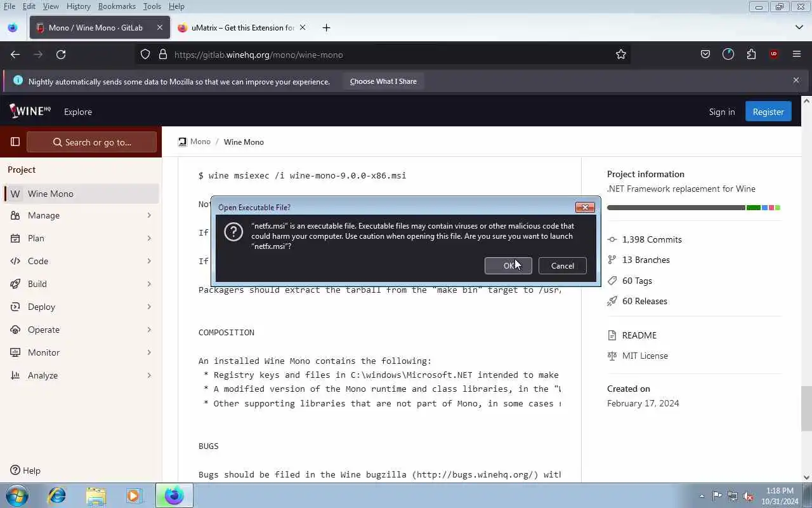Open the uBlock extension icon
The width and height of the screenshot is (812, 508).
tap(774, 55)
